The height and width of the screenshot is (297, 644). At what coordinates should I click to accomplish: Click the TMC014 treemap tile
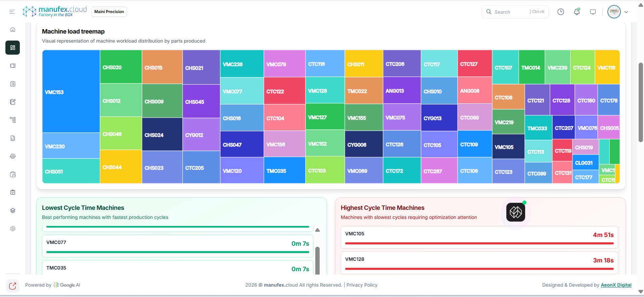532,67
